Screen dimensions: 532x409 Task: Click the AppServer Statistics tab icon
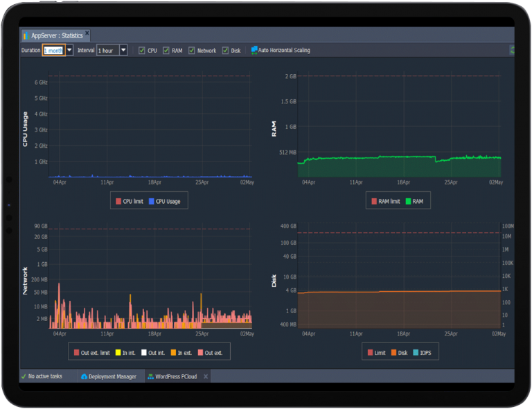[26, 35]
